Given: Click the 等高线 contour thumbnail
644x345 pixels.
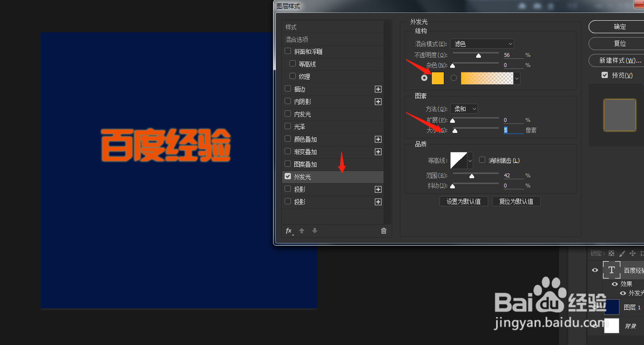Looking at the screenshot, I should (x=459, y=160).
